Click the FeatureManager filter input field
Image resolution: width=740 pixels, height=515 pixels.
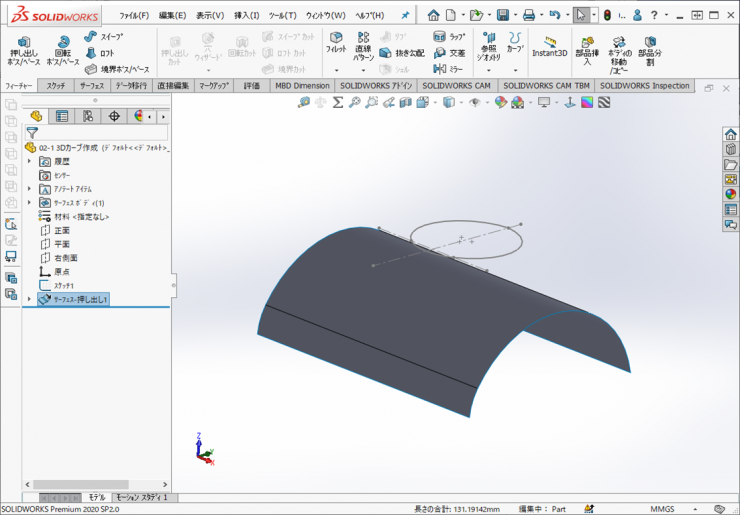100,132
